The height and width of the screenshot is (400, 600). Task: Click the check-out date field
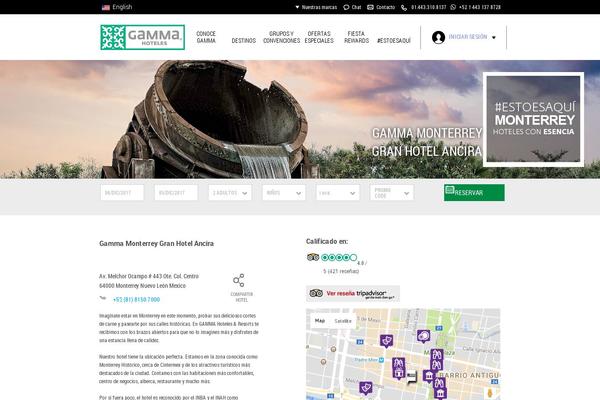coord(176,193)
